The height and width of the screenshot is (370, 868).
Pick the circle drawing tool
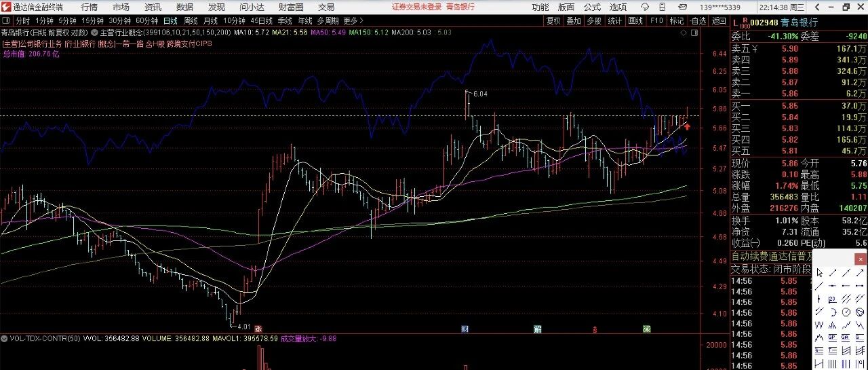846,312
